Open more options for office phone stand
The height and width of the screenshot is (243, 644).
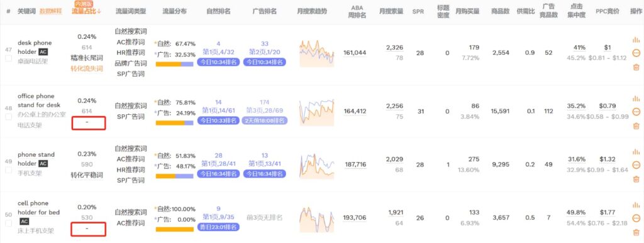(x=636, y=112)
